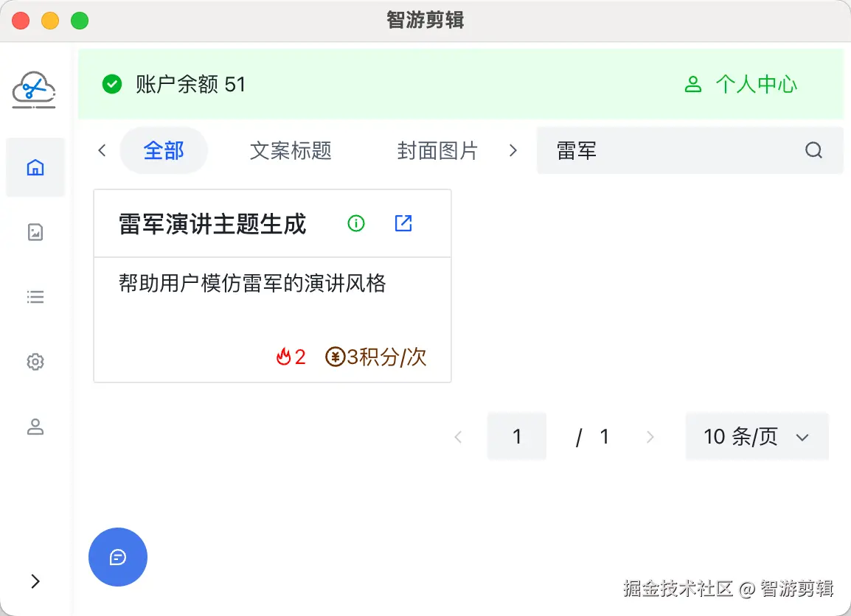The height and width of the screenshot is (616, 851).
Task: Open the image gallery sidebar icon
Action: (35, 233)
